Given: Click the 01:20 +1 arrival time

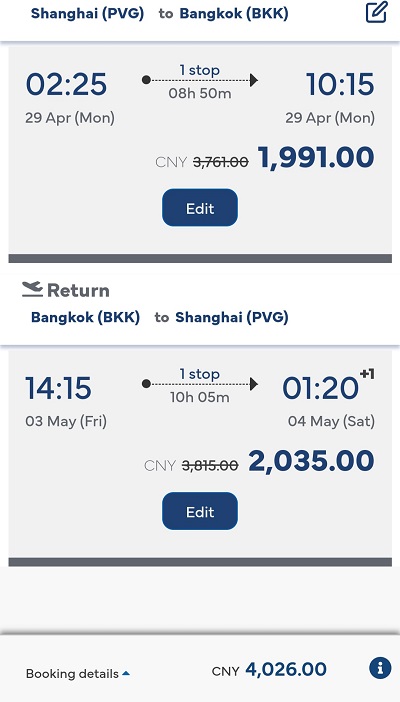Looking at the screenshot, I should click(x=328, y=386).
